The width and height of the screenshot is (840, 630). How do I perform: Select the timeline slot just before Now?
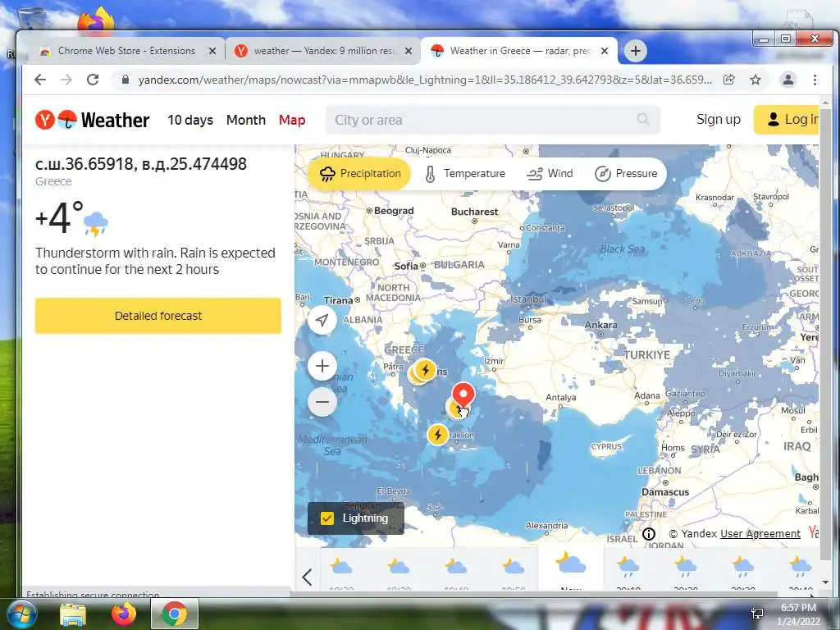click(x=514, y=571)
